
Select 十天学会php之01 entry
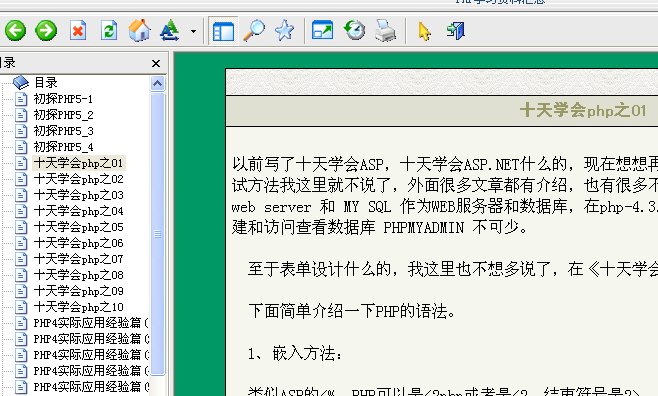(79, 163)
